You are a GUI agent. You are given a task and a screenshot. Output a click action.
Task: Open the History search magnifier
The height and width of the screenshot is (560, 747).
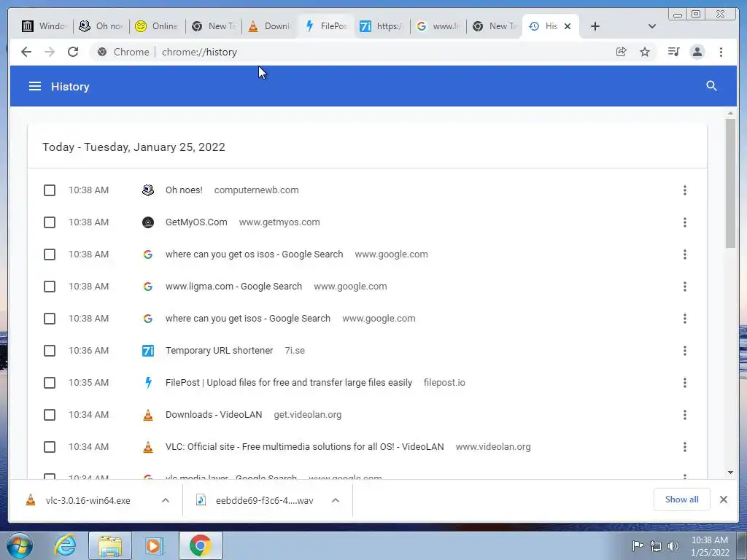coord(711,86)
